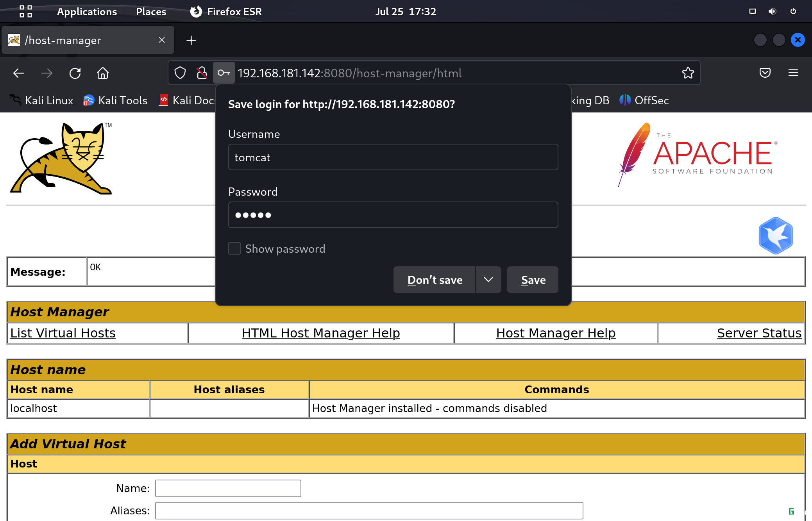Open the Firefox ESR app menu
The height and width of the screenshot is (521, 812).
[x=226, y=12]
